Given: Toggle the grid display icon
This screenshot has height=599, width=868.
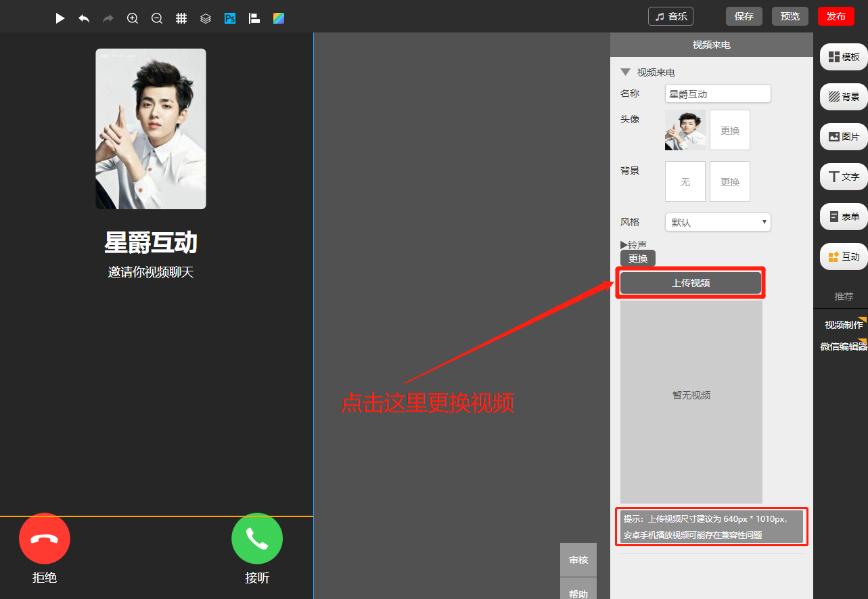Looking at the screenshot, I should 181,18.
